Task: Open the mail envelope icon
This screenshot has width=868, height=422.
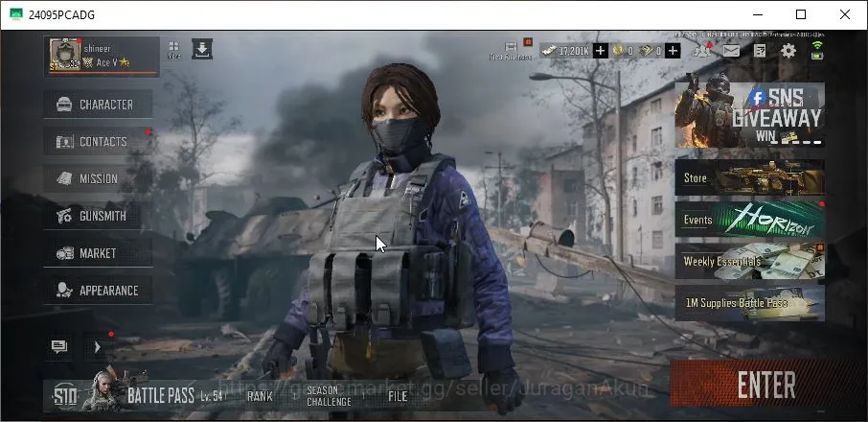Action: pyautogui.click(x=731, y=51)
